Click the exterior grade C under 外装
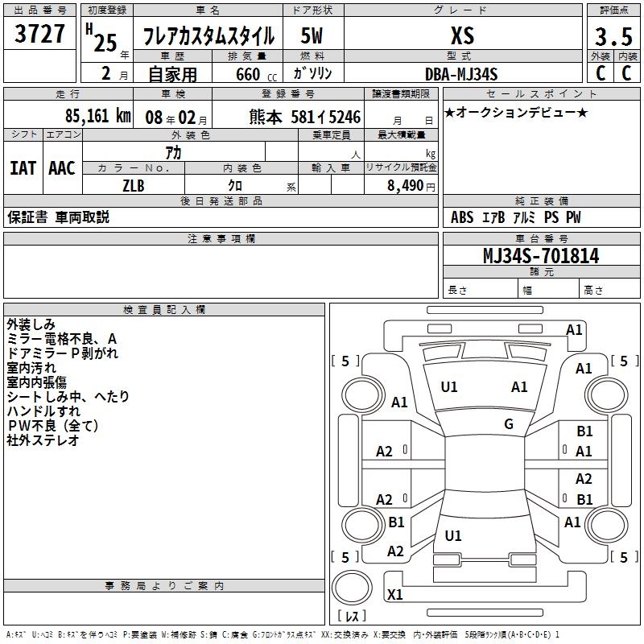644x644 pixels. [x=601, y=73]
